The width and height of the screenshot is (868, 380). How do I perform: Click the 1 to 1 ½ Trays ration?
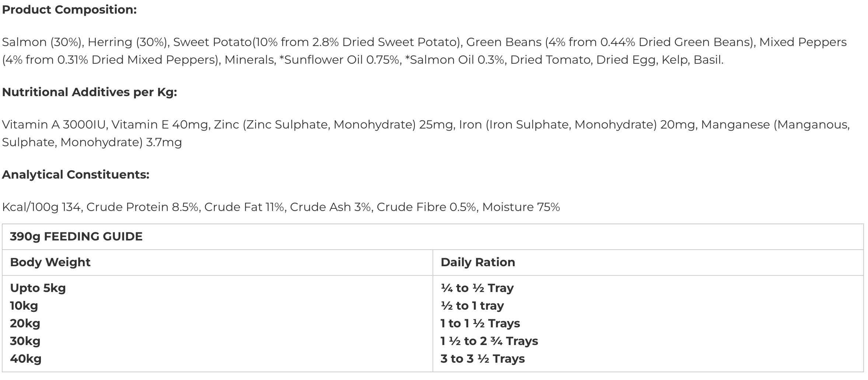tap(480, 323)
